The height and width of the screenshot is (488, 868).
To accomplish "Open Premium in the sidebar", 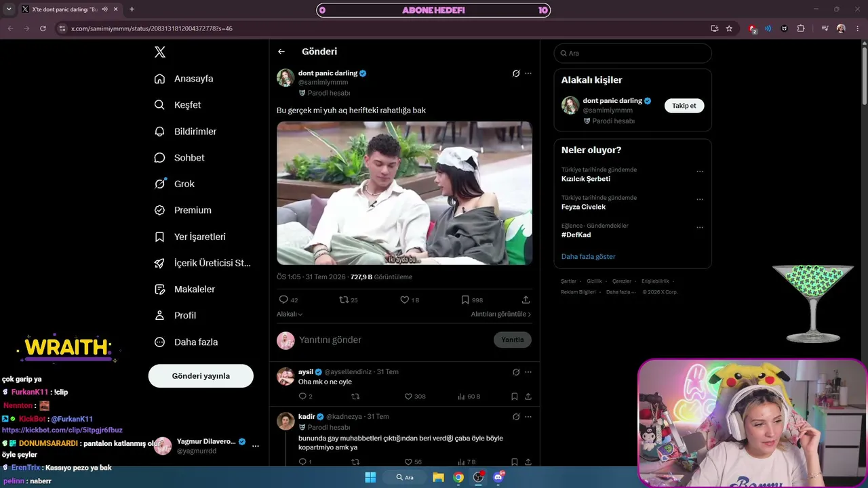I will (x=182, y=210).
